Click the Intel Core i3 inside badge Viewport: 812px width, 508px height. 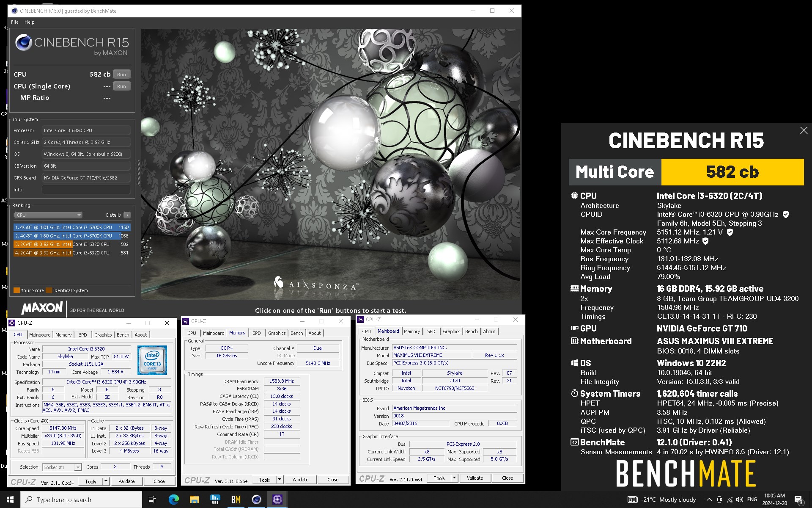point(152,360)
